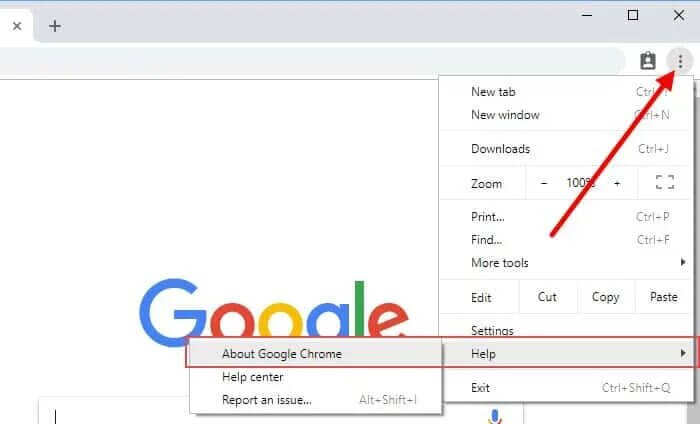Increase zoom with the plus button
Screen dimensions: 700x424
(x=617, y=183)
